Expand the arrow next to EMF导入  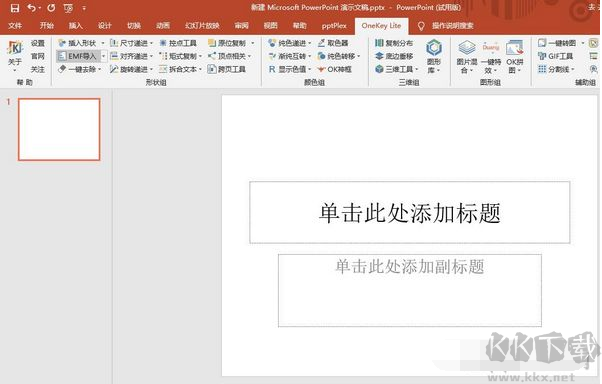click(x=103, y=56)
